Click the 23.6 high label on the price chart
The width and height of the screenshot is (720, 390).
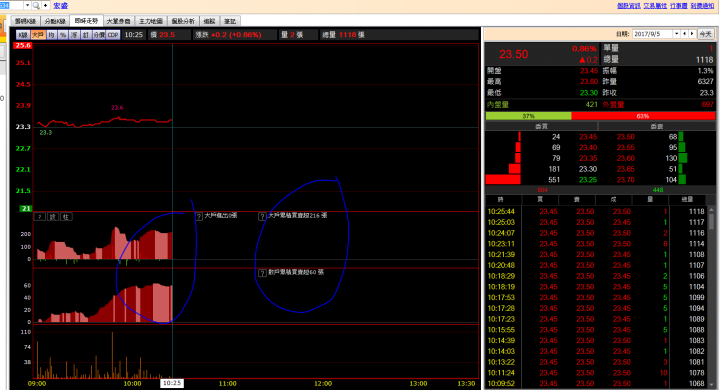[x=117, y=107]
